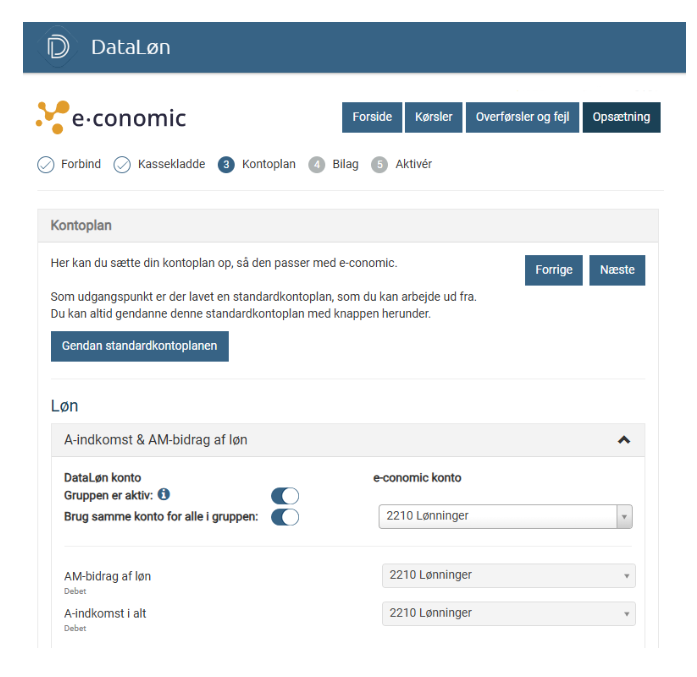Click info icon beside Gruppen er aktiv
This screenshot has height=677, width=697.
click(x=164, y=494)
